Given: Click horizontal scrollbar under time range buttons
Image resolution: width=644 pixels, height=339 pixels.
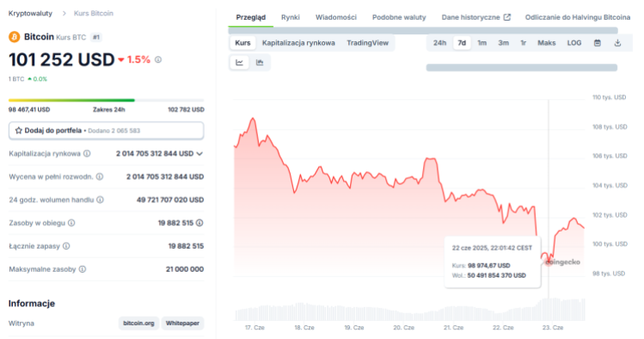Looking at the screenshot, I should (x=522, y=67).
